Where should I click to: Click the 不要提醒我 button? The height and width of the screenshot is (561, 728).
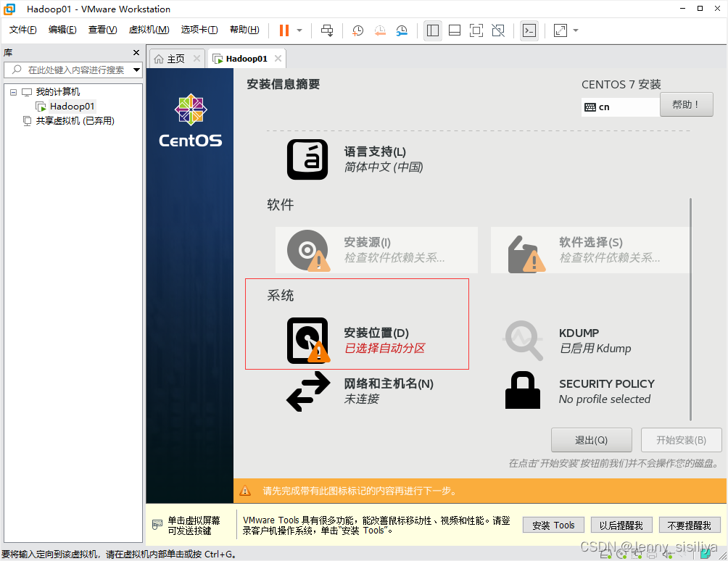pyautogui.click(x=690, y=525)
